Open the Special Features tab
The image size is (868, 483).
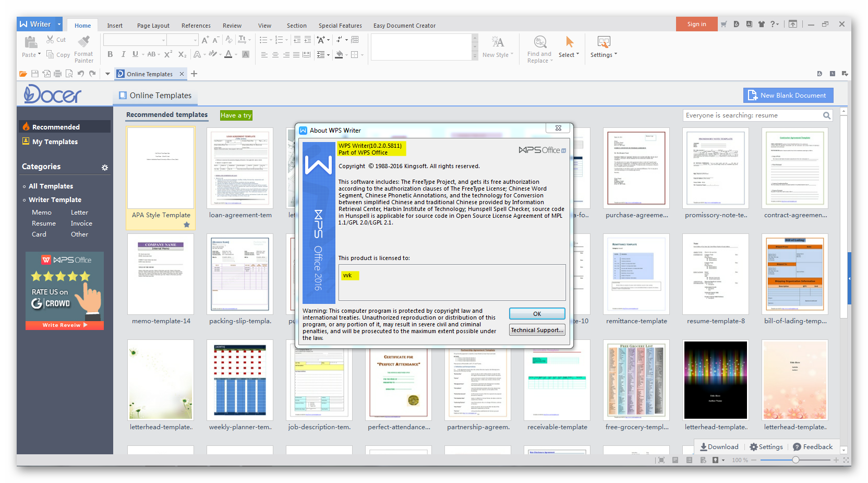(x=340, y=26)
